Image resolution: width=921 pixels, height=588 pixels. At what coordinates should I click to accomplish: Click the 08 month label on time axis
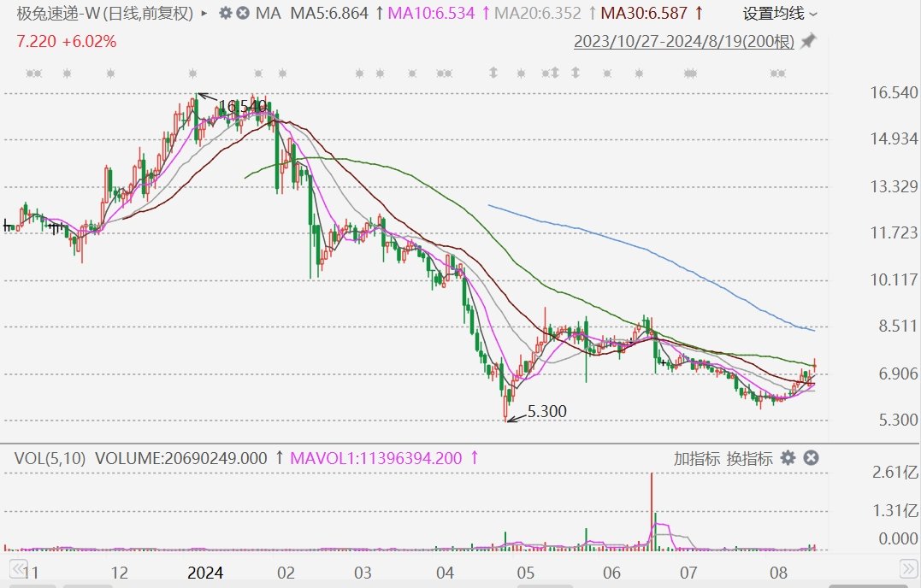pos(778,573)
